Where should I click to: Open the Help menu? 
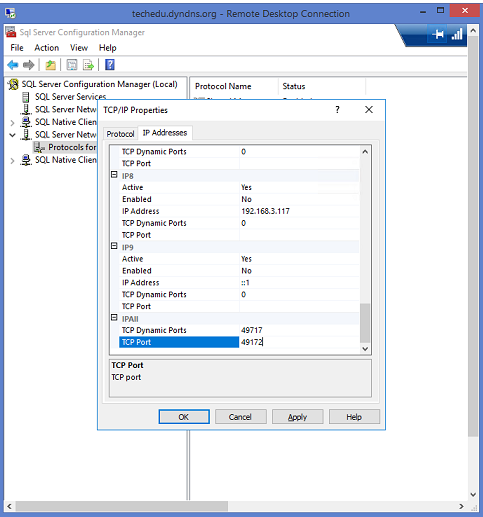click(x=107, y=48)
